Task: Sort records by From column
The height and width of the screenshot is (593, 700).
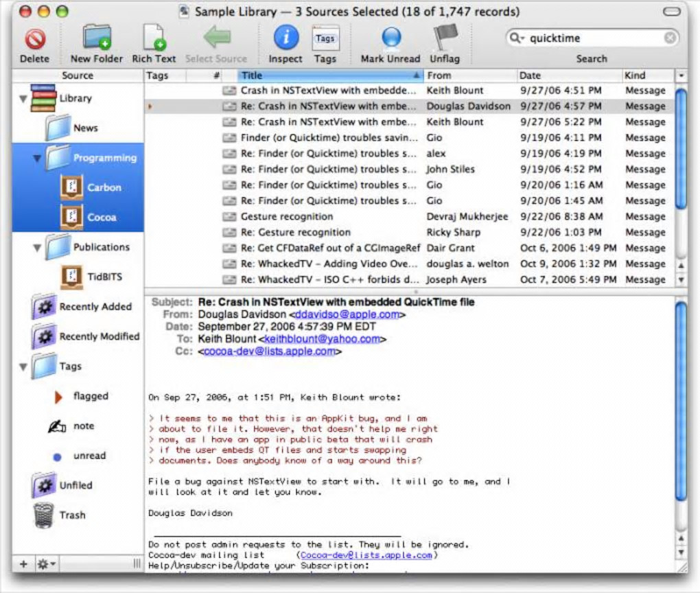Action: click(x=470, y=75)
